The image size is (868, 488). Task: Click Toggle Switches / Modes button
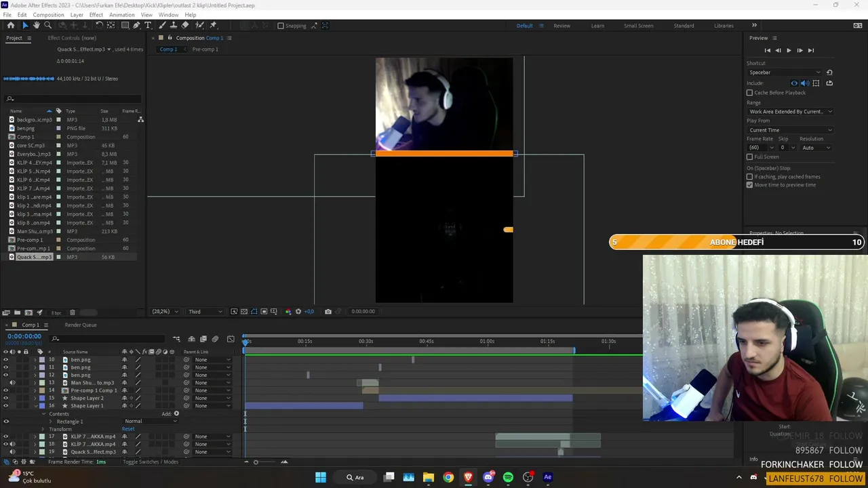(151, 462)
